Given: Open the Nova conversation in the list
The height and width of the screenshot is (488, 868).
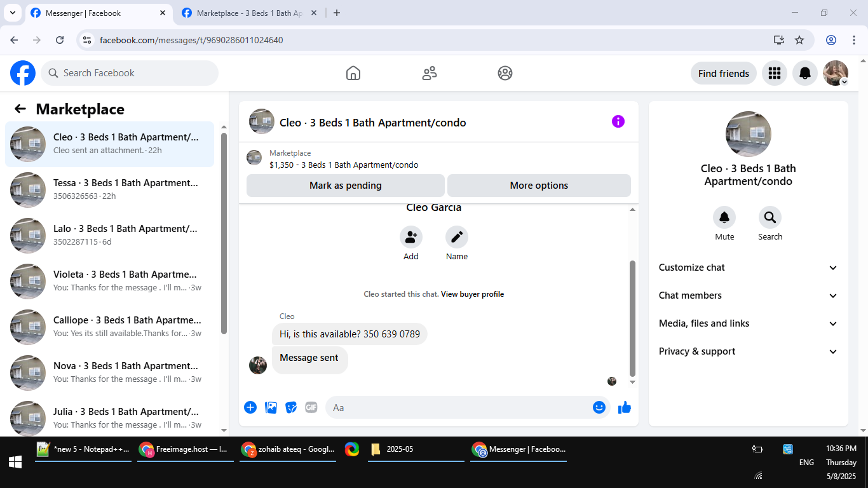Looking at the screenshot, I should point(109,373).
